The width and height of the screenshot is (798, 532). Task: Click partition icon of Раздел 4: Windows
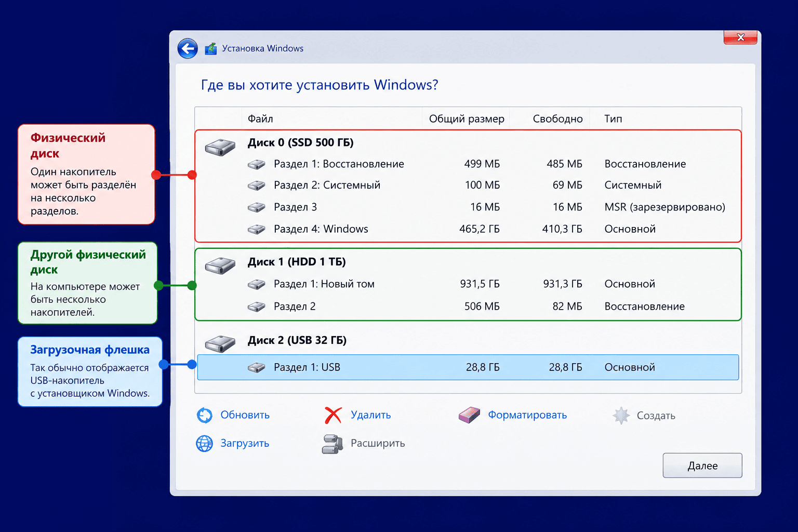pyautogui.click(x=257, y=229)
